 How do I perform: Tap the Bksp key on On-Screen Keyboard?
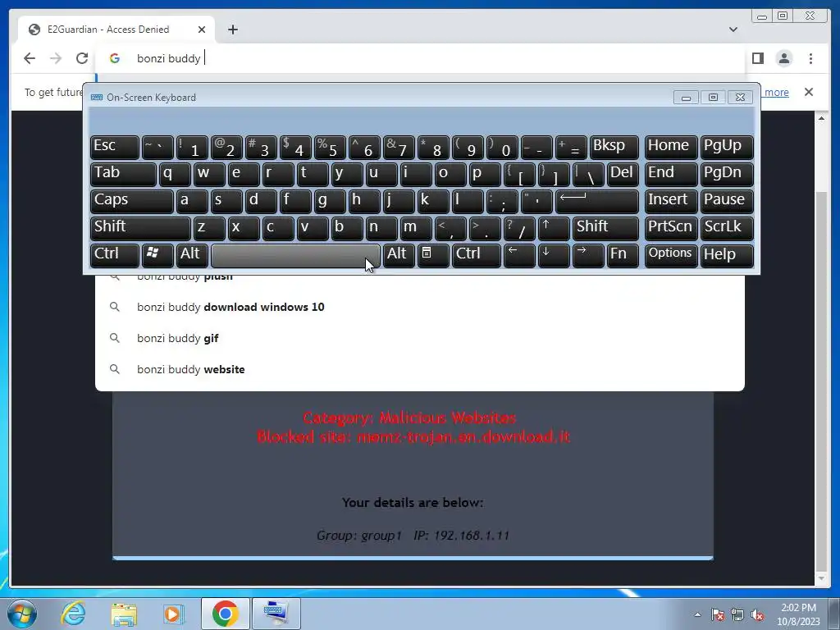(x=614, y=147)
